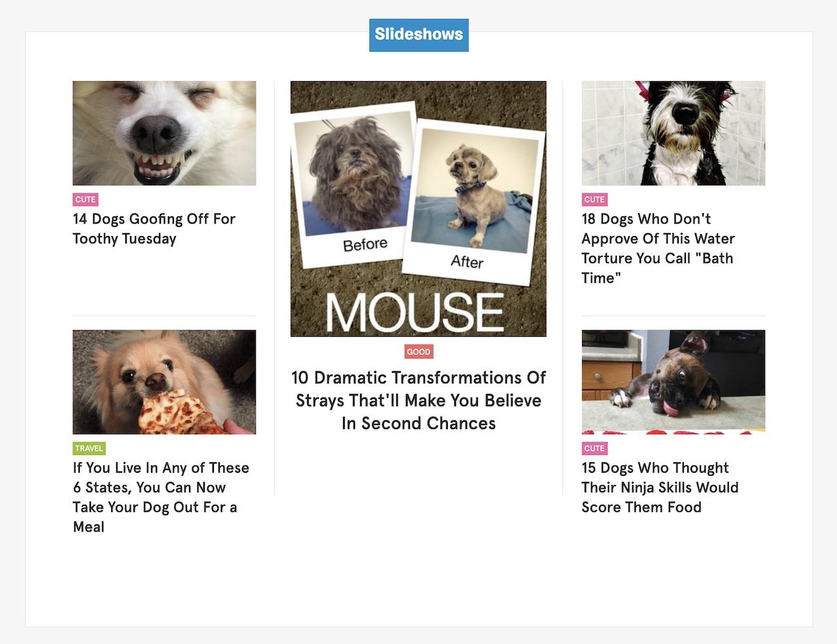Image resolution: width=837 pixels, height=644 pixels.
Task: Click the CUTE tag above Toothy Tuesday
Action: click(x=85, y=199)
